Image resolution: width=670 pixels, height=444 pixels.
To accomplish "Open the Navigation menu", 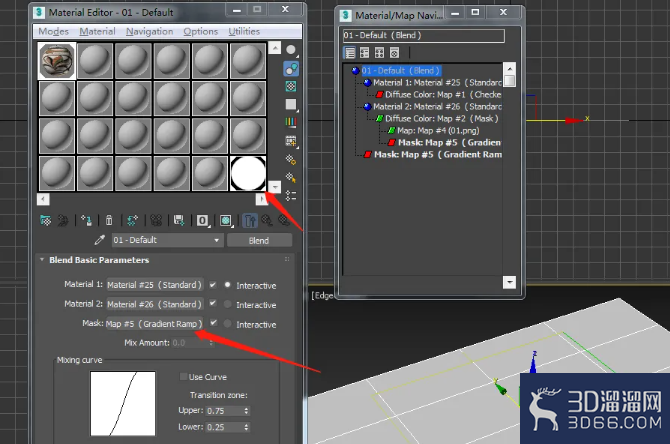I will pos(150,32).
